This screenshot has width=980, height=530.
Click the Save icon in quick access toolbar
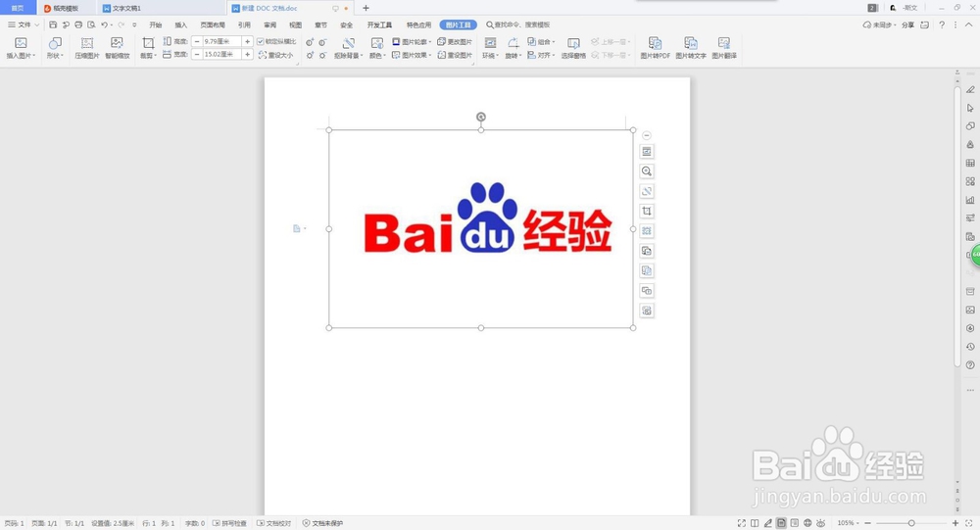[53, 25]
